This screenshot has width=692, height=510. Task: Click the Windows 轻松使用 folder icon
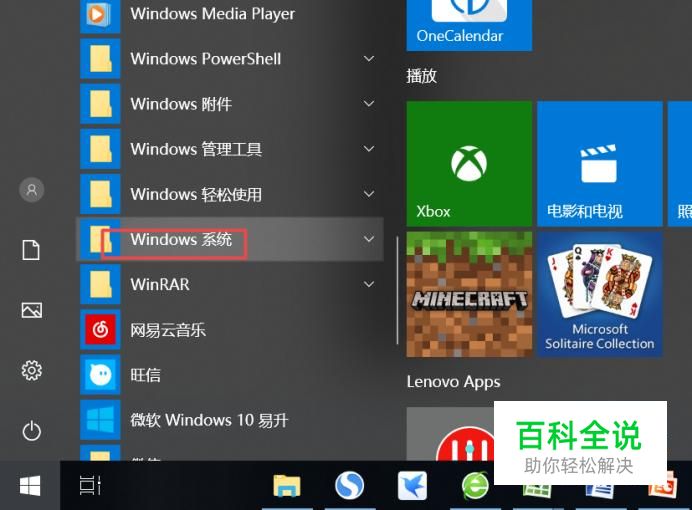coord(100,194)
